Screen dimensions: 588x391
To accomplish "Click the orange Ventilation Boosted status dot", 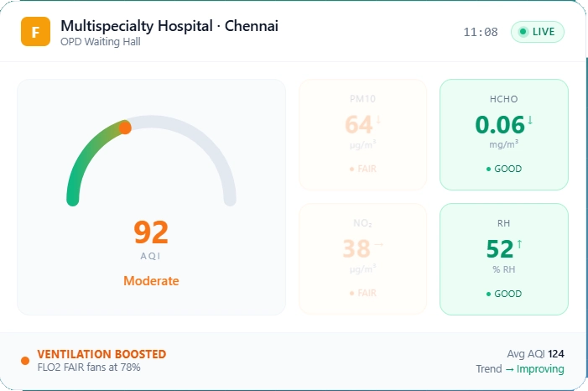I will pyautogui.click(x=25, y=361).
